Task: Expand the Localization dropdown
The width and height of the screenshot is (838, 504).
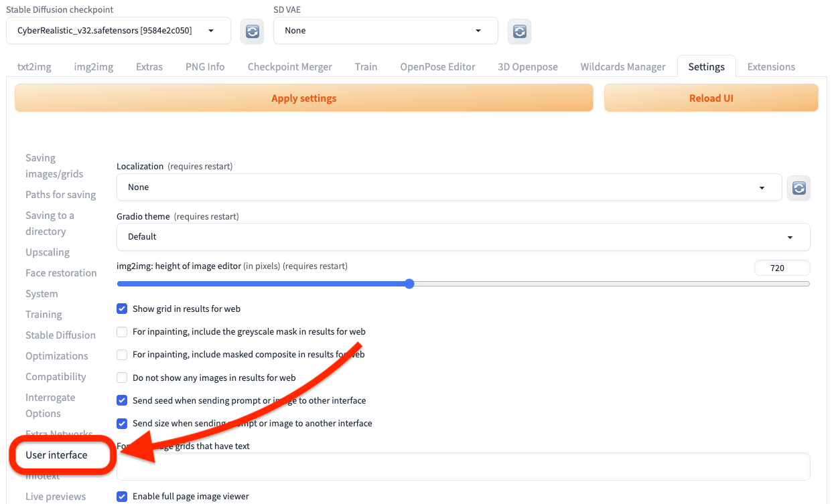Action: [x=449, y=187]
